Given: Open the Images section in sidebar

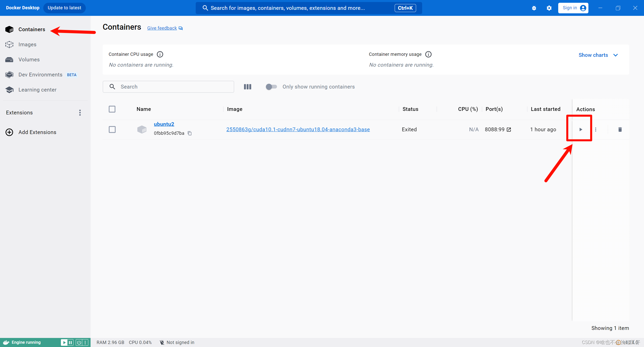Looking at the screenshot, I should coord(27,44).
